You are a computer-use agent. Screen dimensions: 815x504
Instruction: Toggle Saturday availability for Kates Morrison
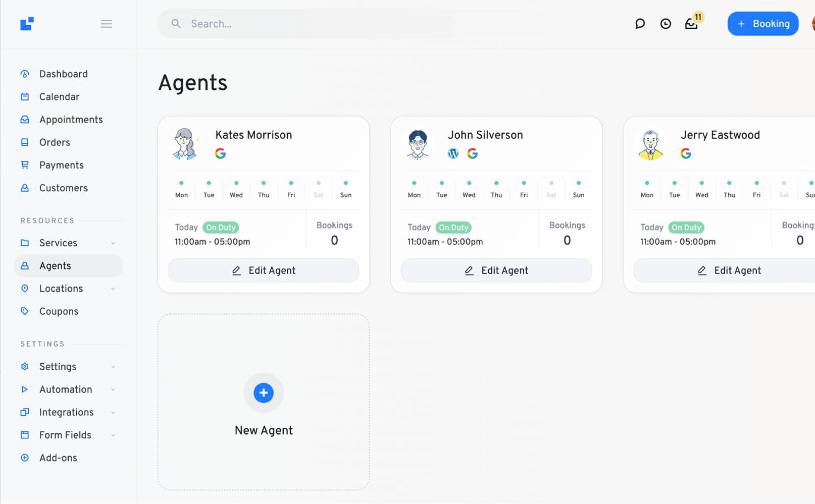click(x=318, y=184)
